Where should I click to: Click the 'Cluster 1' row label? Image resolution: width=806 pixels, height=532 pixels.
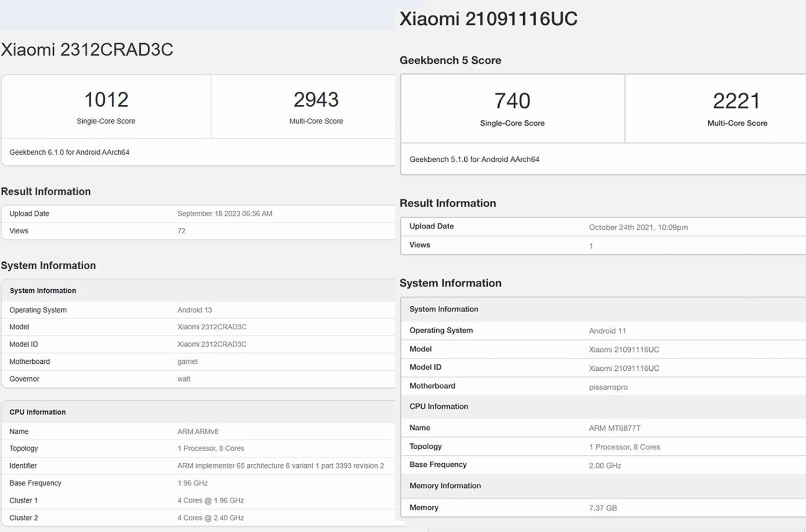(24, 500)
